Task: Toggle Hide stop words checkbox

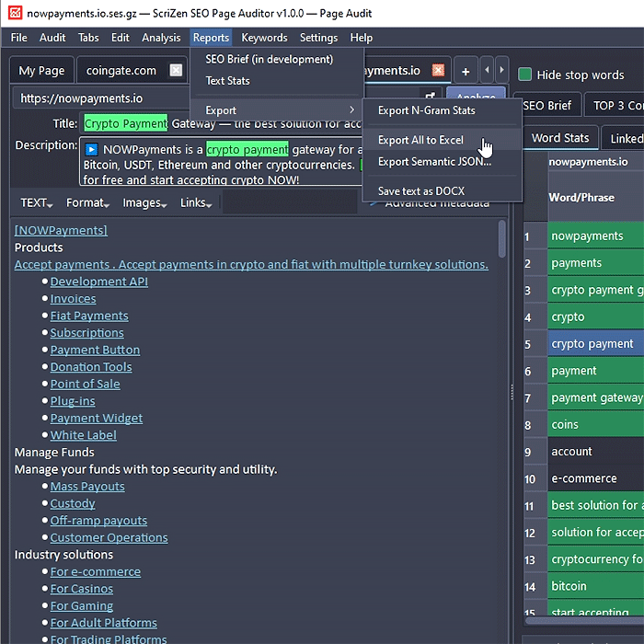Action: (524, 75)
